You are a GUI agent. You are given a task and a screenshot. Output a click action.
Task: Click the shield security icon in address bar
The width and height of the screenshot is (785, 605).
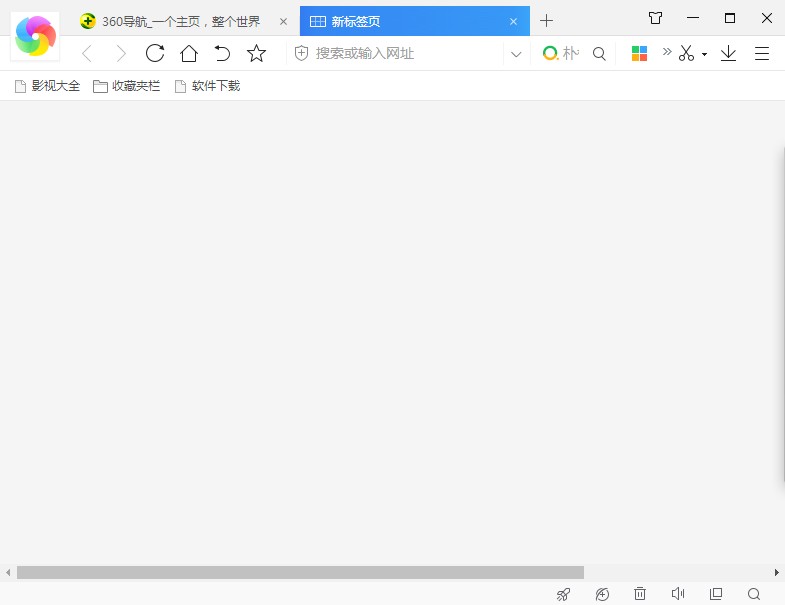[x=301, y=53]
